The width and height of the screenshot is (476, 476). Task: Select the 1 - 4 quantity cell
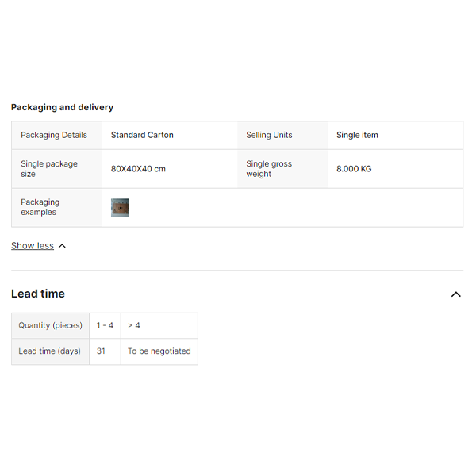pos(105,325)
